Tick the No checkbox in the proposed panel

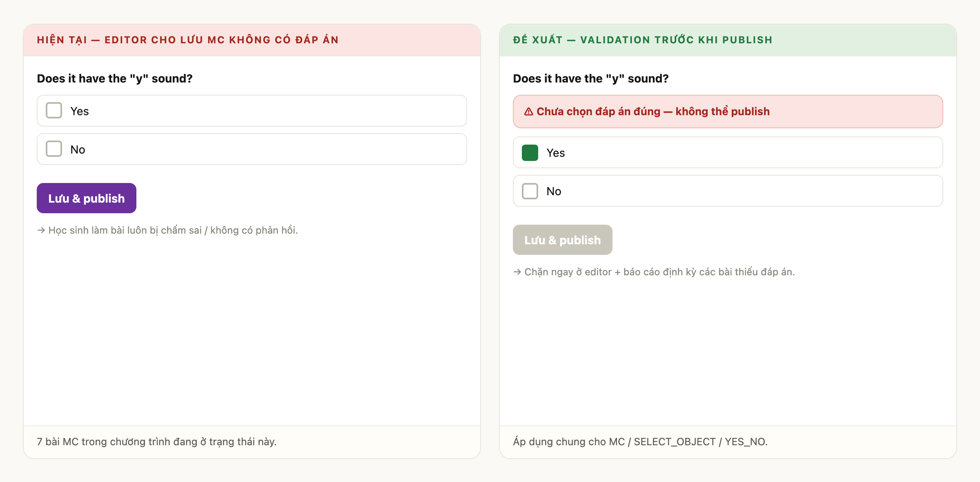point(530,191)
